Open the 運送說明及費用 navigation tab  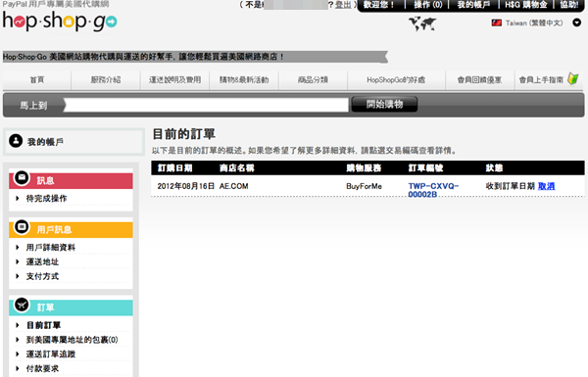click(x=174, y=80)
